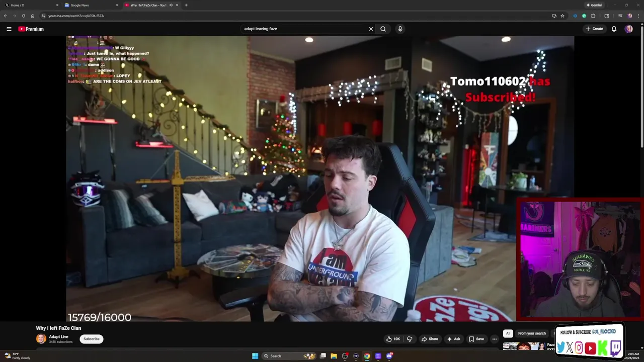Like the video with 10K likes

pyautogui.click(x=393, y=339)
